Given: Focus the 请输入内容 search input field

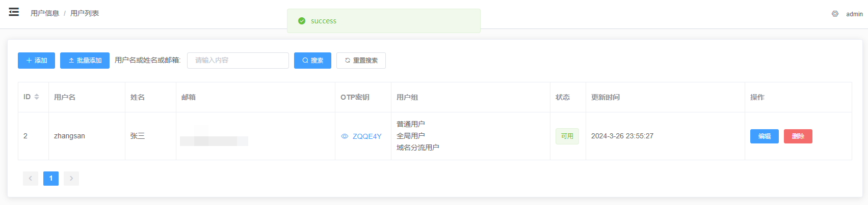Looking at the screenshot, I should click(238, 61).
